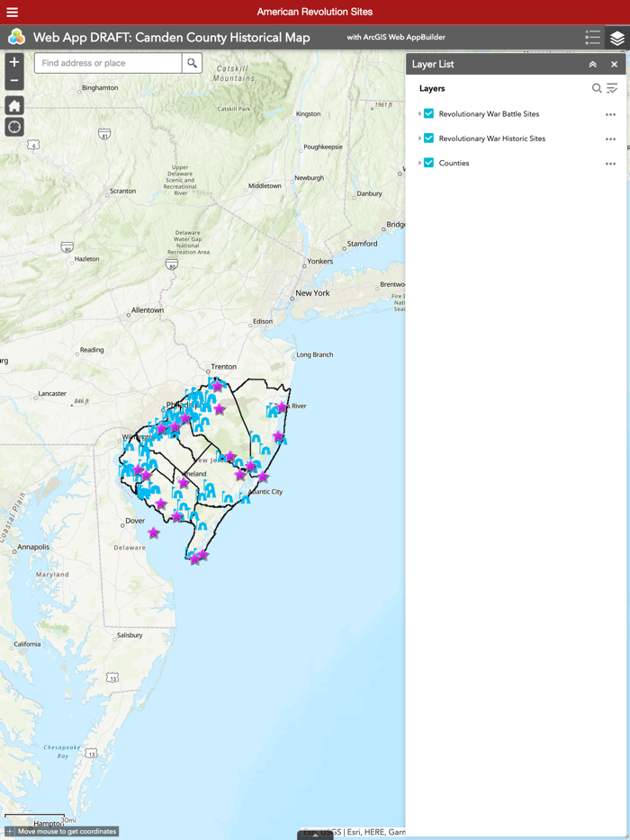Click the coordinates tool icon at bottom left
The image size is (630, 840).
click(x=10, y=831)
